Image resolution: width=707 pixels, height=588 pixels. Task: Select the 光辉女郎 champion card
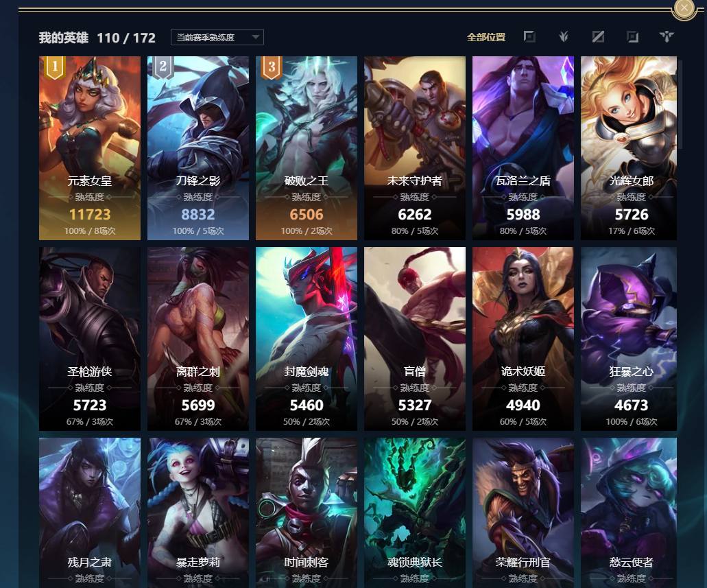[629, 148]
